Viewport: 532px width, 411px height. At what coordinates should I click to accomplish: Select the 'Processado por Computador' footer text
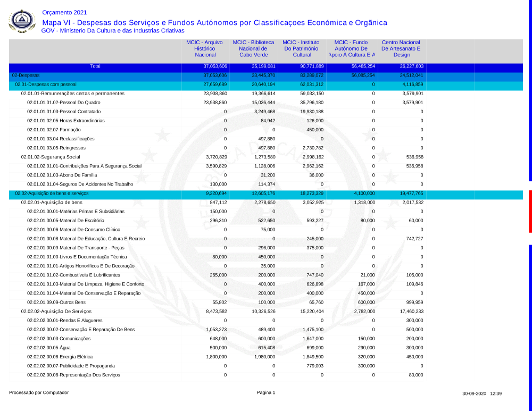point(39,393)
